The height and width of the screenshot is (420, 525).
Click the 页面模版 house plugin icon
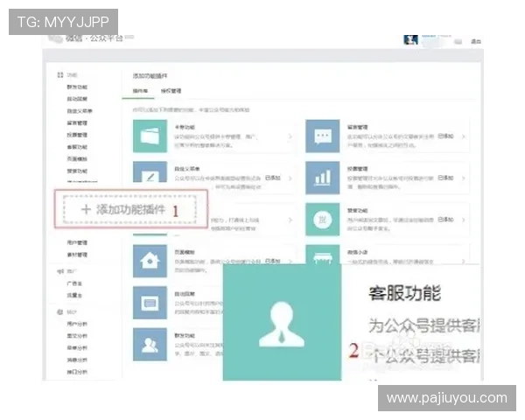150,261
